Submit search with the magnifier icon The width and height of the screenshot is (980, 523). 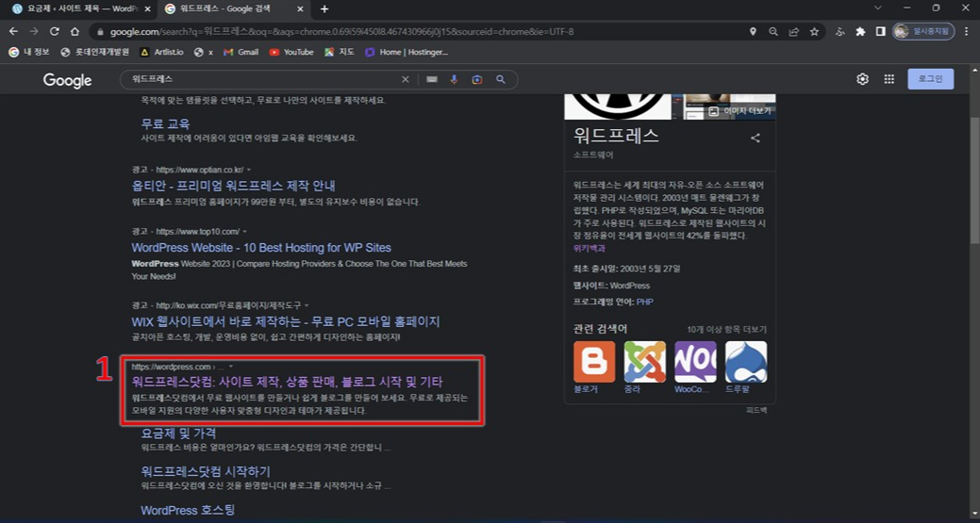(501, 79)
